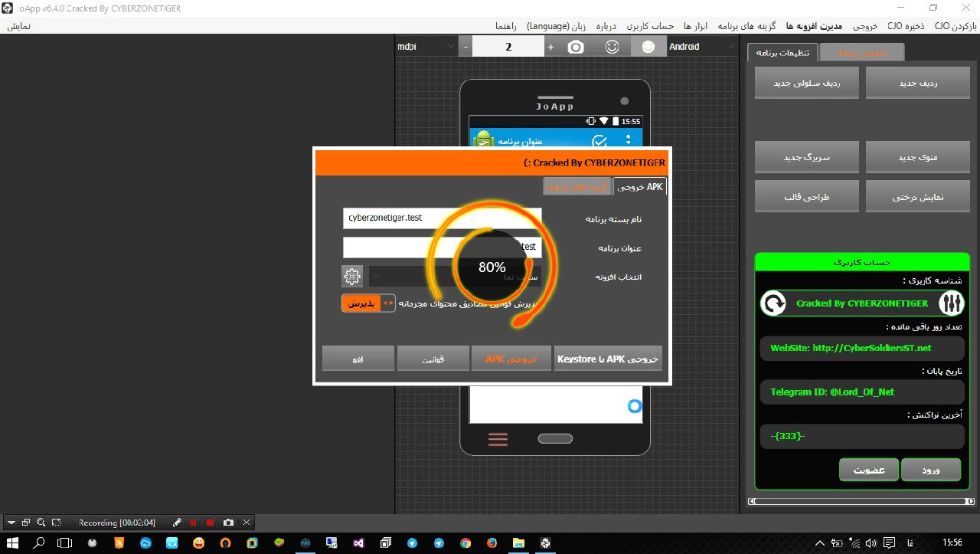Click the camera screenshot icon above the preview

pyautogui.click(x=576, y=47)
